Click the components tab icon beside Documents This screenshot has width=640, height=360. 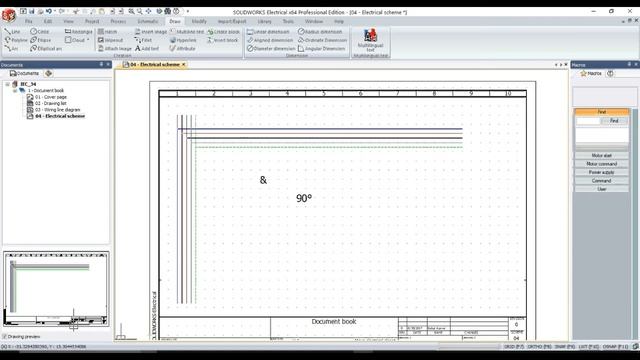point(49,73)
